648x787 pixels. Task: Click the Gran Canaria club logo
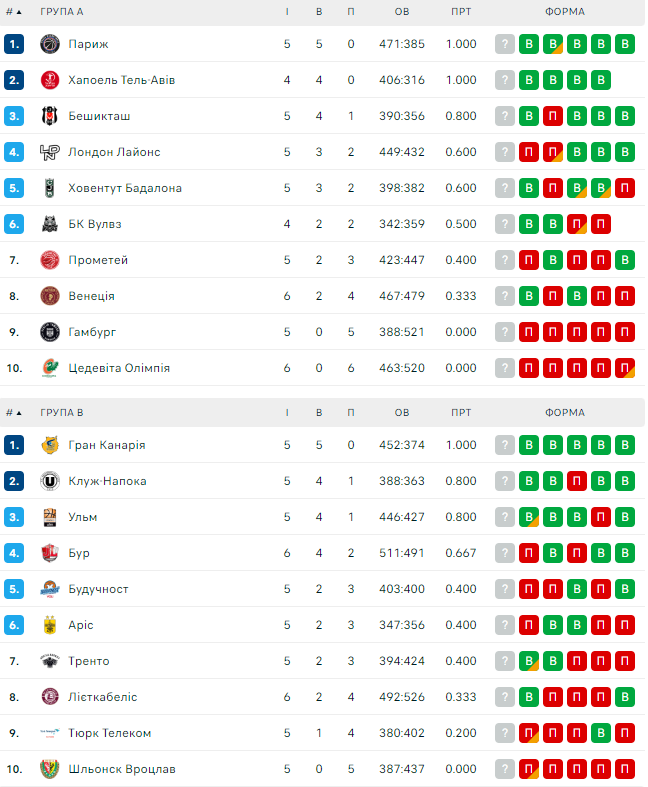point(50,445)
